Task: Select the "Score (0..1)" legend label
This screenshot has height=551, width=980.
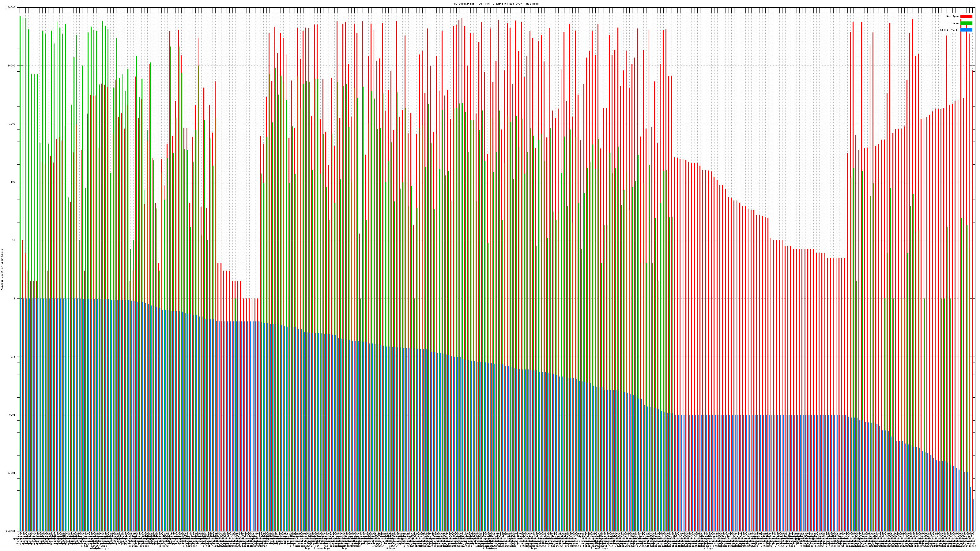Action: click(x=949, y=30)
